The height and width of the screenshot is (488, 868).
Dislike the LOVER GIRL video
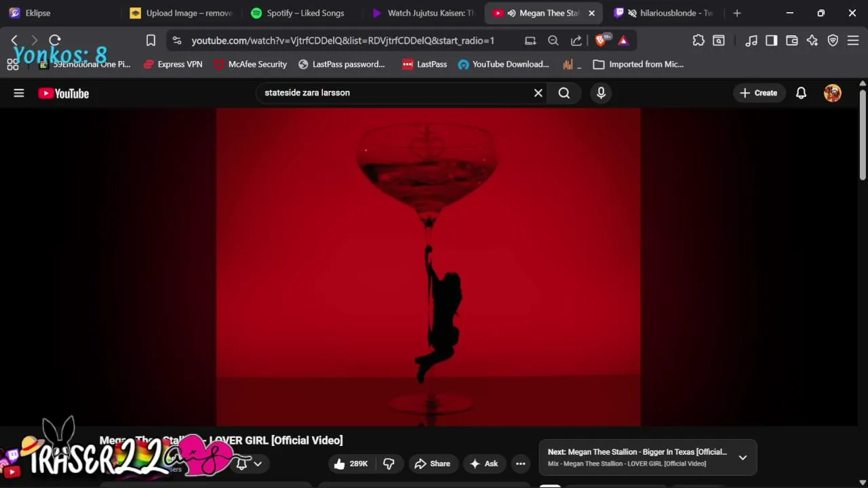pos(389,464)
